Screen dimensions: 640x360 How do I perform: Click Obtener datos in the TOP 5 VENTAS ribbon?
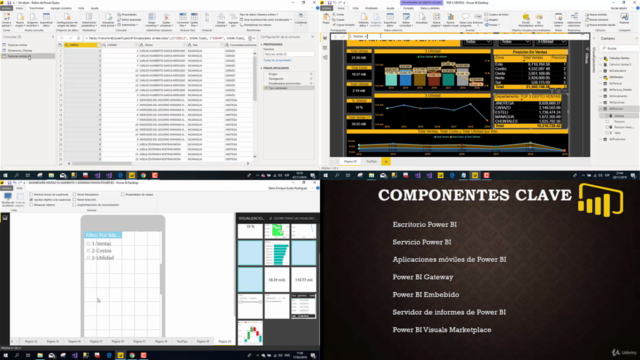(364, 20)
